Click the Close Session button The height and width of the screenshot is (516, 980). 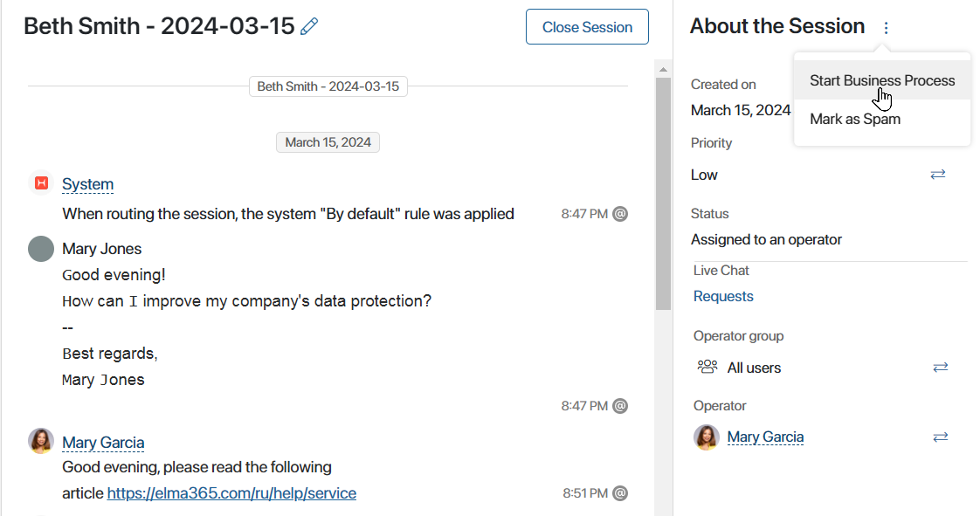coord(587,27)
